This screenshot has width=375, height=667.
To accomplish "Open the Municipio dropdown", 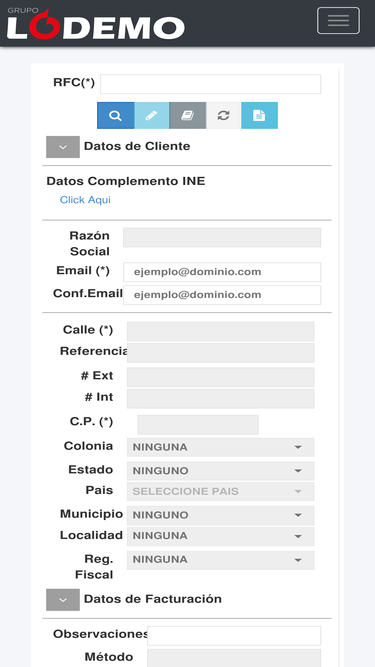I will coord(220,515).
